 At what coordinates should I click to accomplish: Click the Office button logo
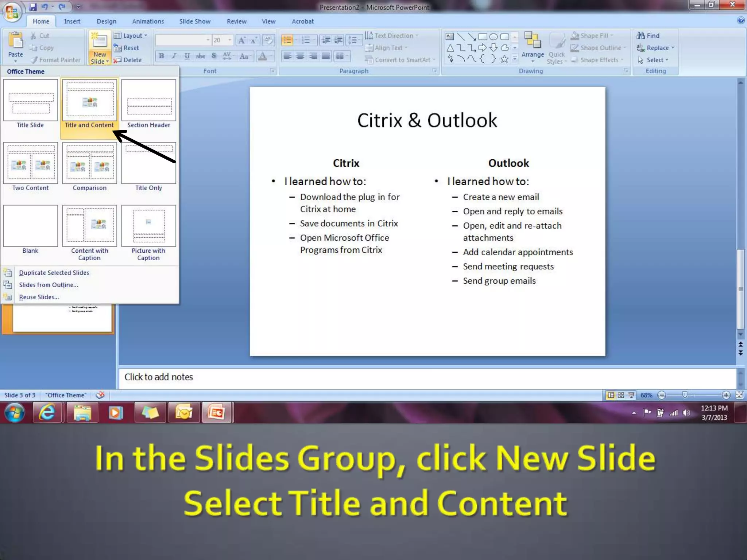[x=12, y=12]
